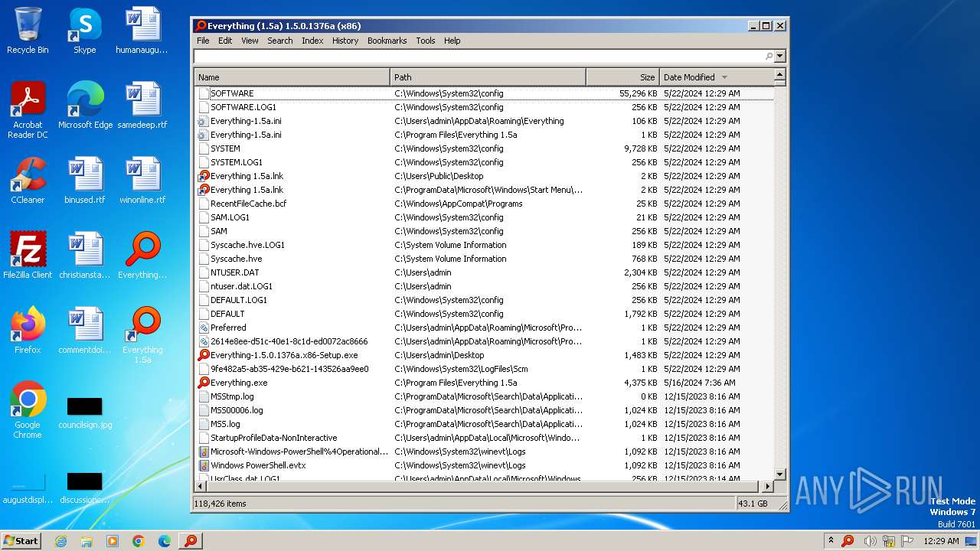Screen dimensions: 980x551
Task: Open Chrome from the taskbar
Action: click(x=139, y=541)
